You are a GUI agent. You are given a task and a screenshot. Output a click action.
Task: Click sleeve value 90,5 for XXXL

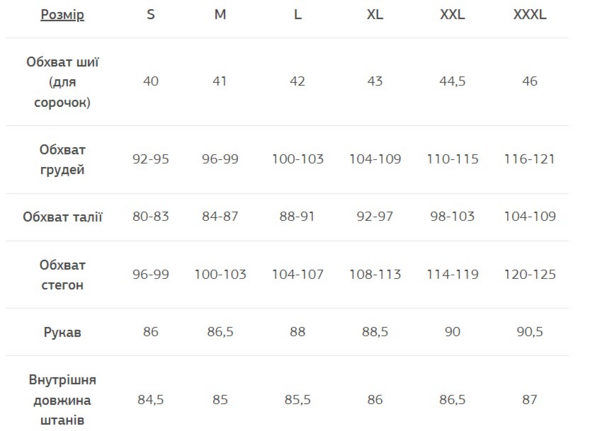click(x=530, y=331)
